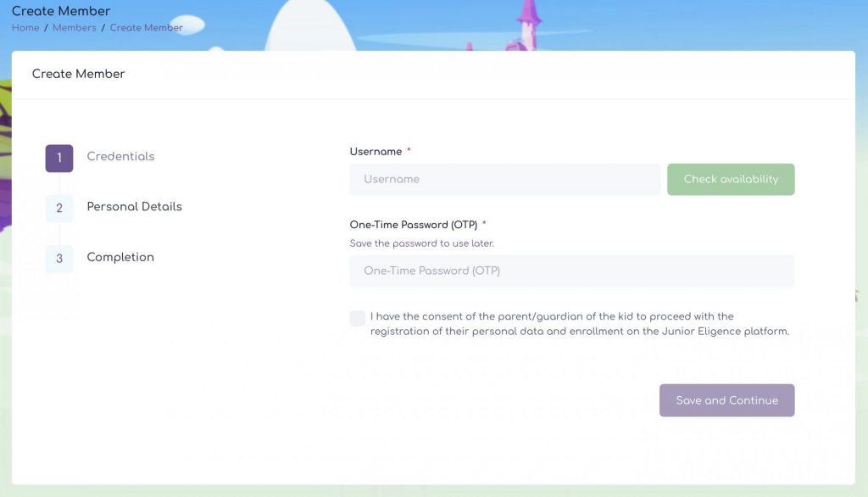868x497 pixels.
Task: Click the Create Member breadcrumb item
Action: (146, 28)
